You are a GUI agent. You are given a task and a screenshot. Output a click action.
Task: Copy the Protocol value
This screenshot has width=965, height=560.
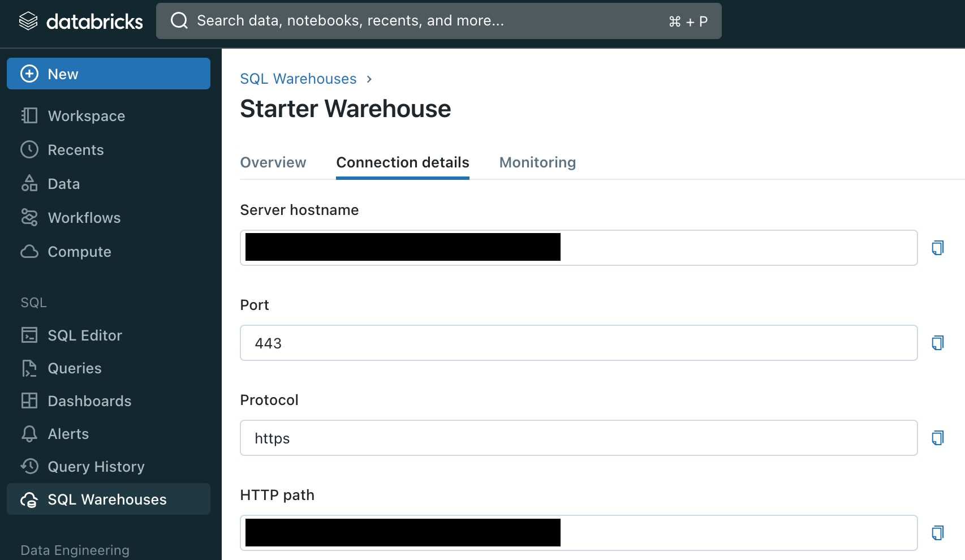coord(938,438)
